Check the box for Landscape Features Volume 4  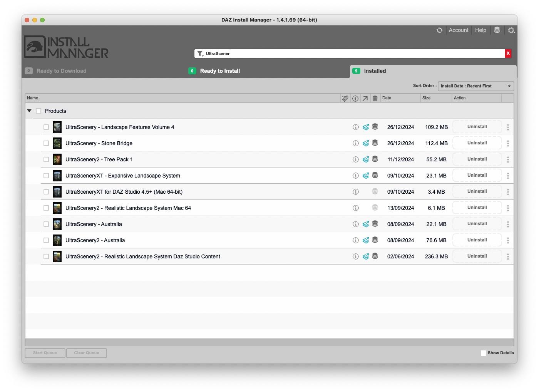pos(46,127)
